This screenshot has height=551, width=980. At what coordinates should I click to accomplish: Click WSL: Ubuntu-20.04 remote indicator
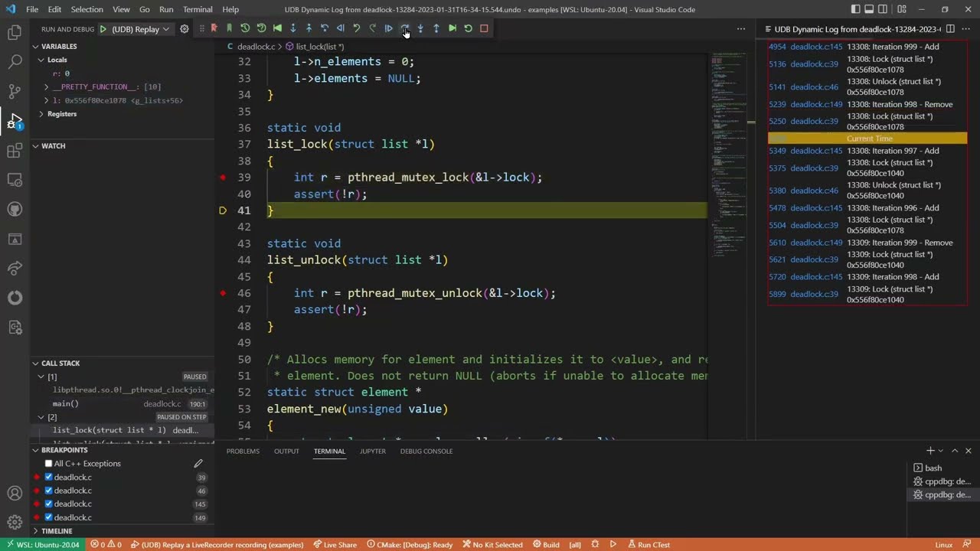(43, 545)
